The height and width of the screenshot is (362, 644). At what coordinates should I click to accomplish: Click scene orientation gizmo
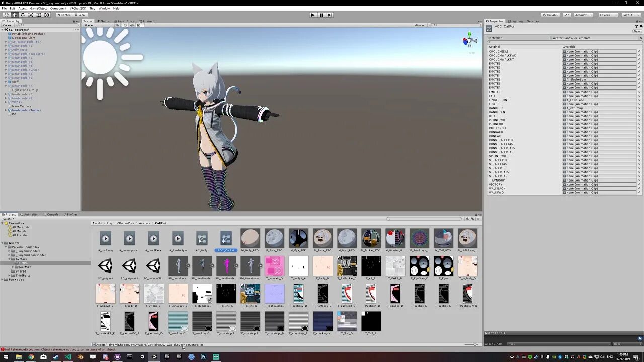[469, 41]
